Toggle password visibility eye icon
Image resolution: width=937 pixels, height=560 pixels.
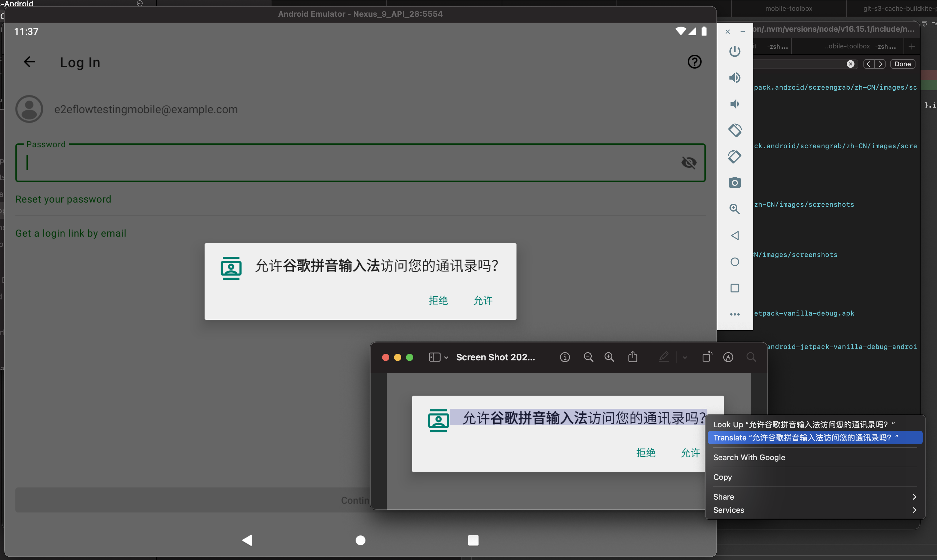tap(689, 163)
